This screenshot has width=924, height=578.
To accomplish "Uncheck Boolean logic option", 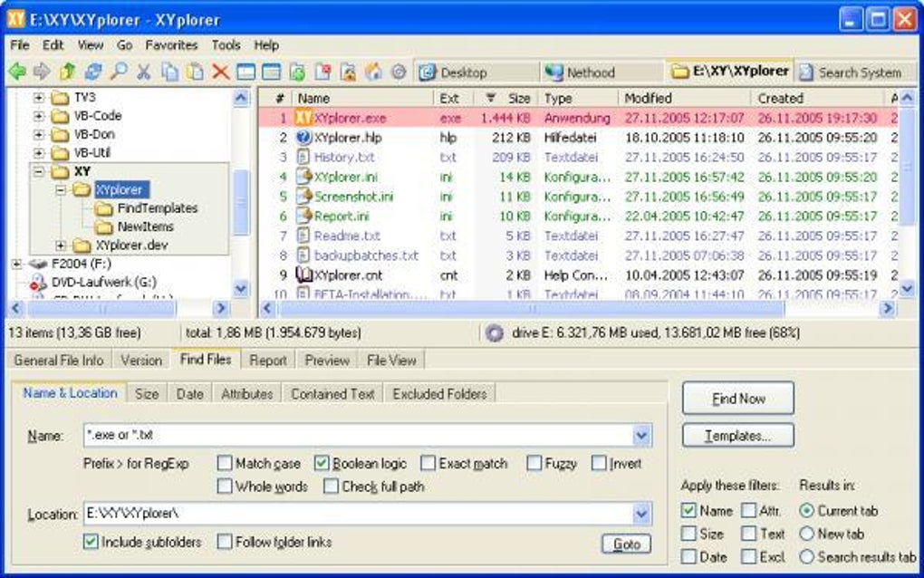I will [322, 463].
